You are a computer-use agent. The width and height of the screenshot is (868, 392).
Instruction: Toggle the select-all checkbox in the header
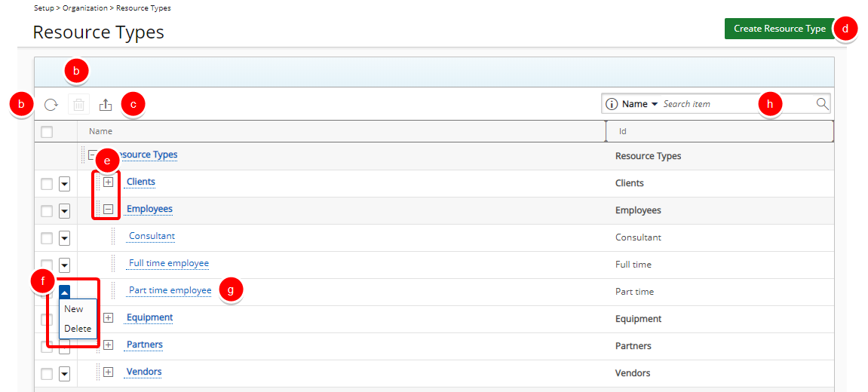tap(47, 132)
